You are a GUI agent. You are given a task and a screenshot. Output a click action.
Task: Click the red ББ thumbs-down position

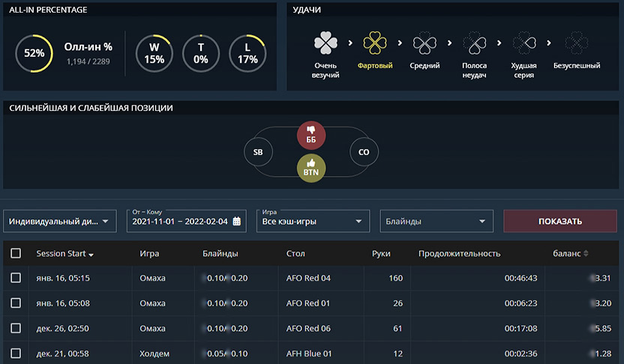pyautogui.click(x=311, y=135)
